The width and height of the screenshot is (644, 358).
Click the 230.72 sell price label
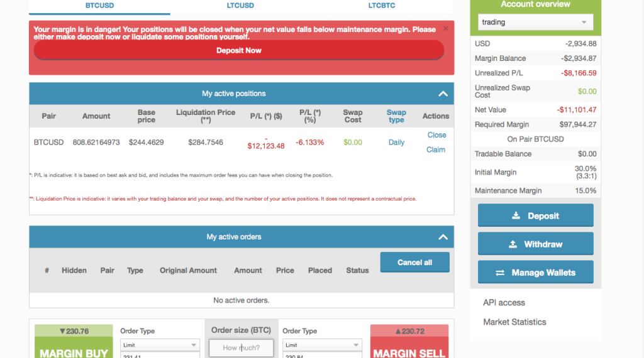(x=409, y=331)
